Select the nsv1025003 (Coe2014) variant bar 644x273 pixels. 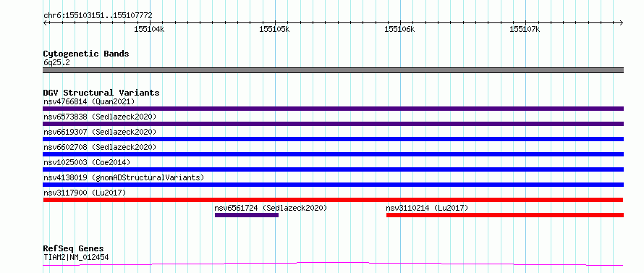pyautogui.click(x=333, y=169)
